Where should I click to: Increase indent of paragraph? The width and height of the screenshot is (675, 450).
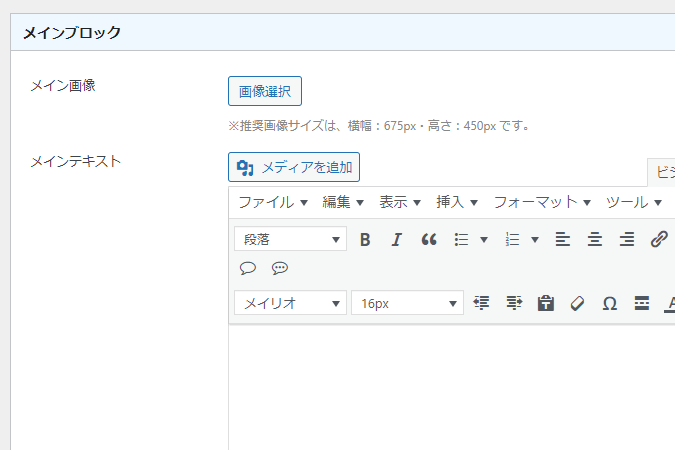(514, 303)
